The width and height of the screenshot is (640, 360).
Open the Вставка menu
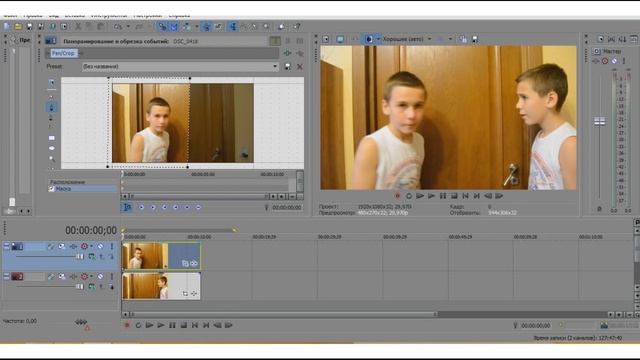point(75,16)
